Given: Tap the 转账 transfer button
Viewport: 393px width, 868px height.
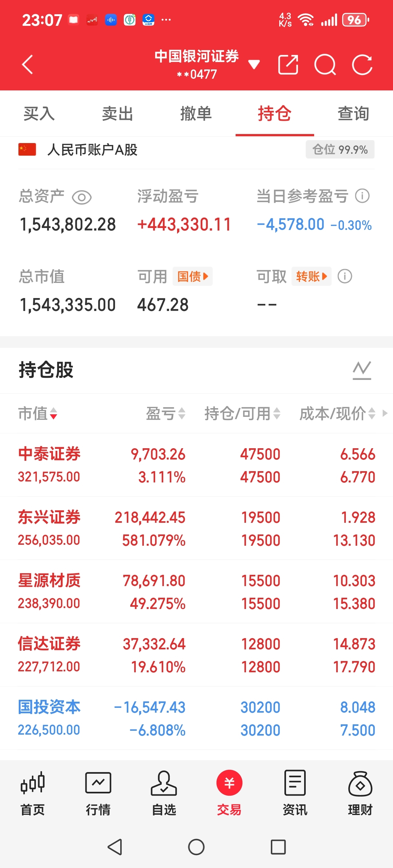Looking at the screenshot, I should point(311,277).
